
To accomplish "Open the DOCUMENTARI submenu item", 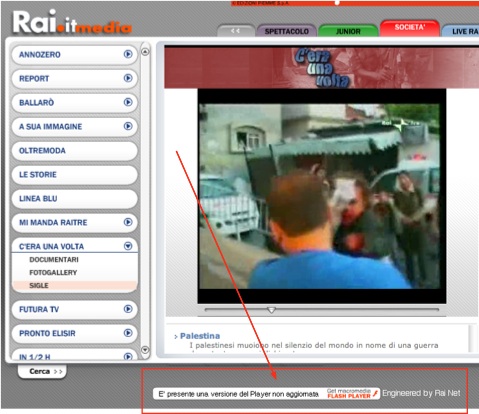I will coord(54,259).
